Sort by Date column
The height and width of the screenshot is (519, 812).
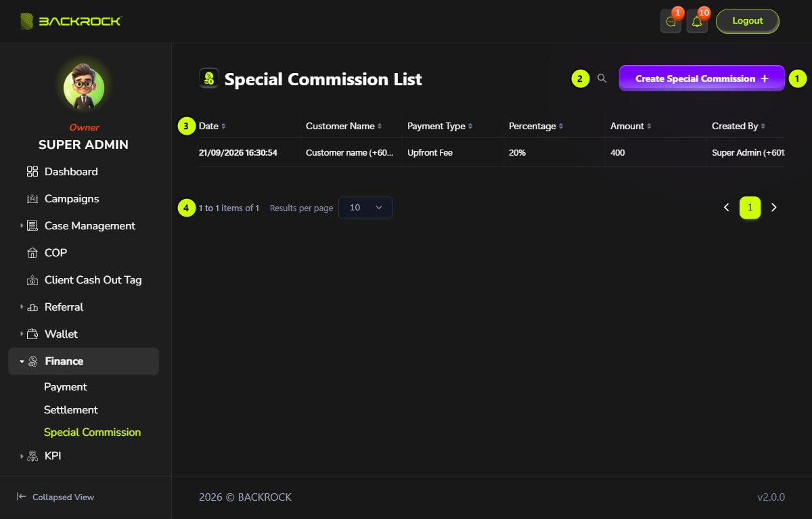click(212, 126)
